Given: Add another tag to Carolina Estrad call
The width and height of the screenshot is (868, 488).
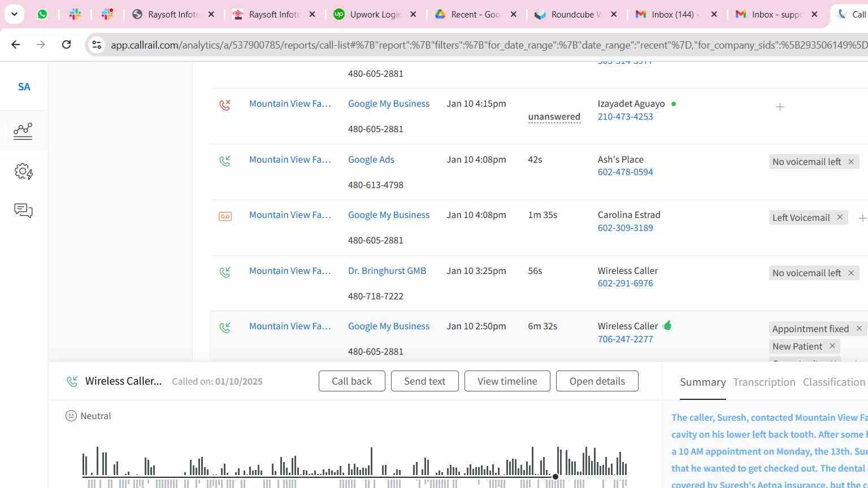Looking at the screenshot, I should click(862, 218).
